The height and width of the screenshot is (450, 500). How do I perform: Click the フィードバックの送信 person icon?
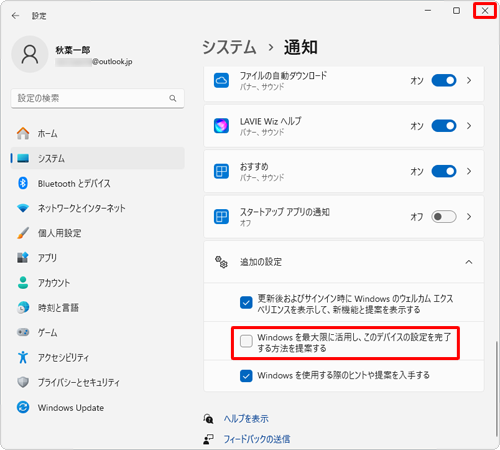click(209, 439)
